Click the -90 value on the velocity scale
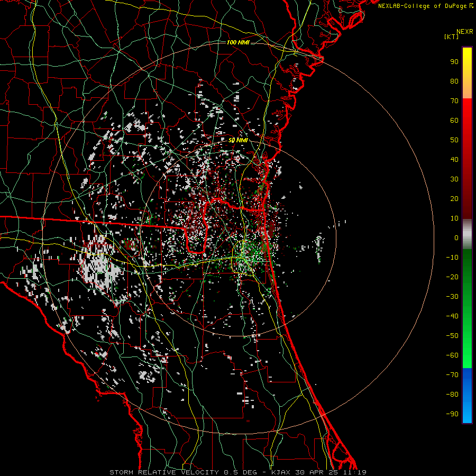Image resolution: width=476 pixels, height=476 pixels. click(x=452, y=414)
